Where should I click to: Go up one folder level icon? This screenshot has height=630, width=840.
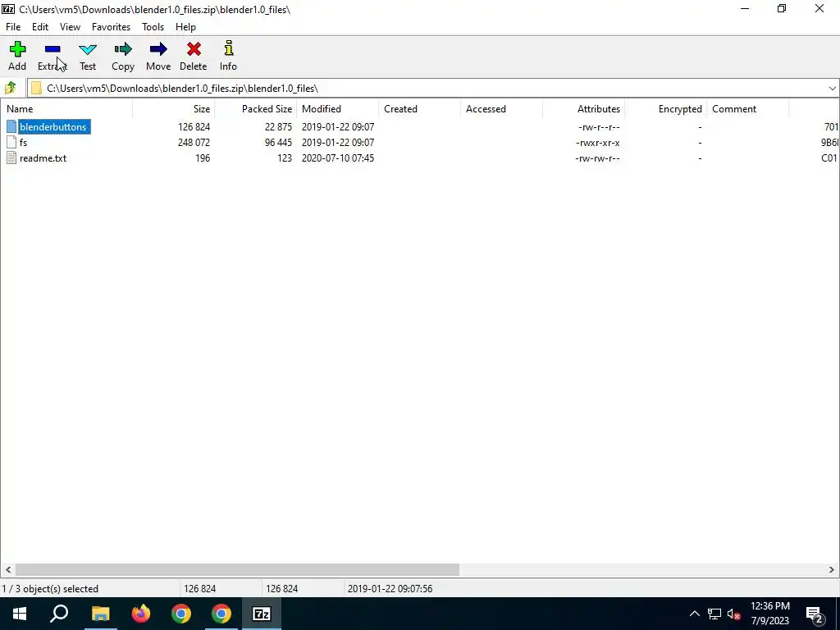[x=10, y=87]
